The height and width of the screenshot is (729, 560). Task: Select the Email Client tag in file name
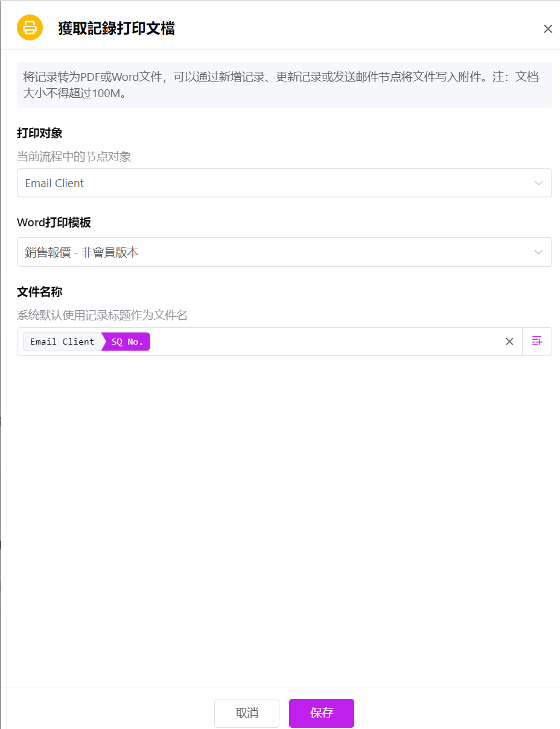coord(62,342)
